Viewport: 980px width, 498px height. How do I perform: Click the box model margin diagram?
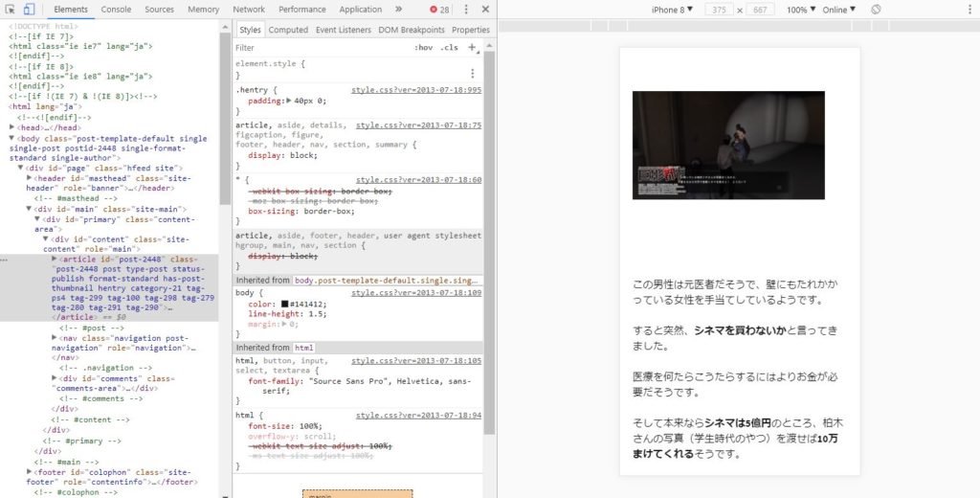tap(358, 493)
